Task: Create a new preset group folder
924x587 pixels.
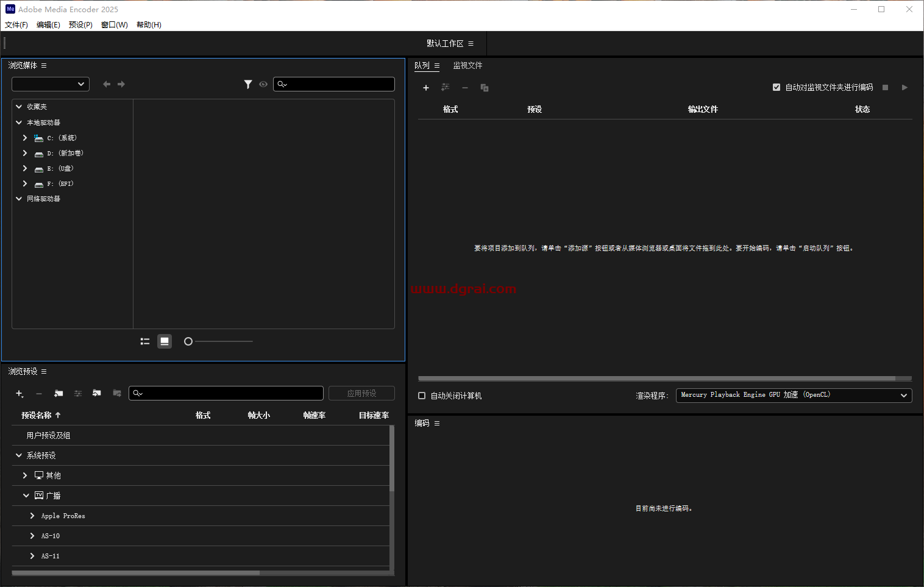Action: 59,394
